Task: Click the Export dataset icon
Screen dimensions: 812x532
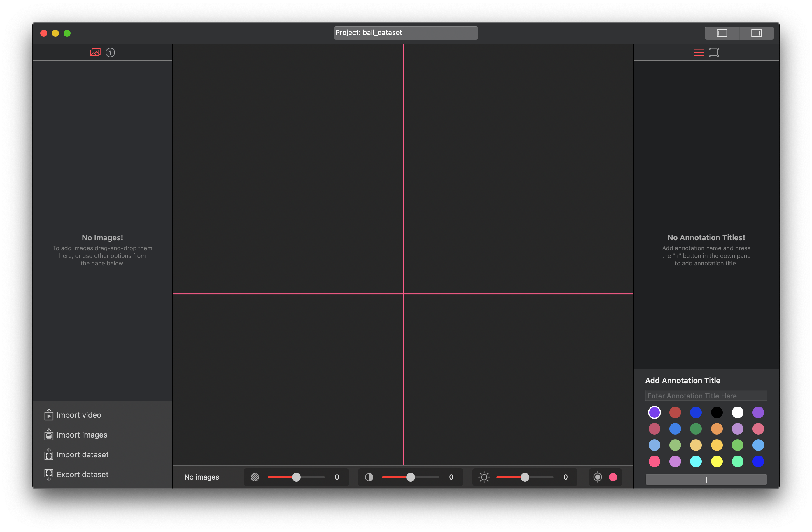Action: pyautogui.click(x=49, y=474)
